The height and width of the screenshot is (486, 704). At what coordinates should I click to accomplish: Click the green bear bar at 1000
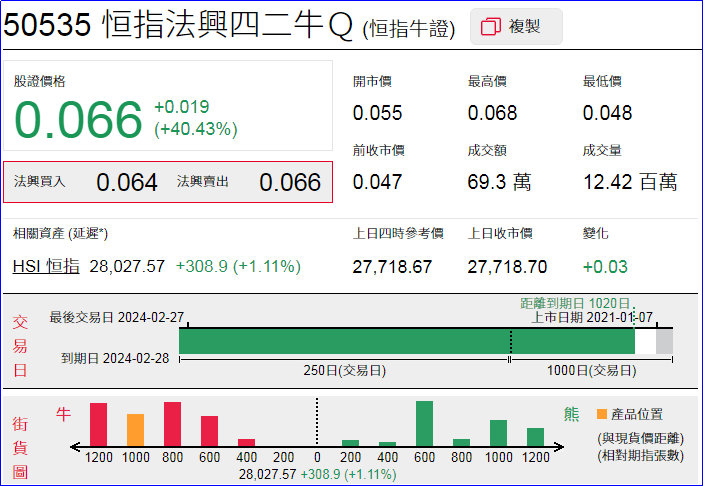(x=498, y=433)
